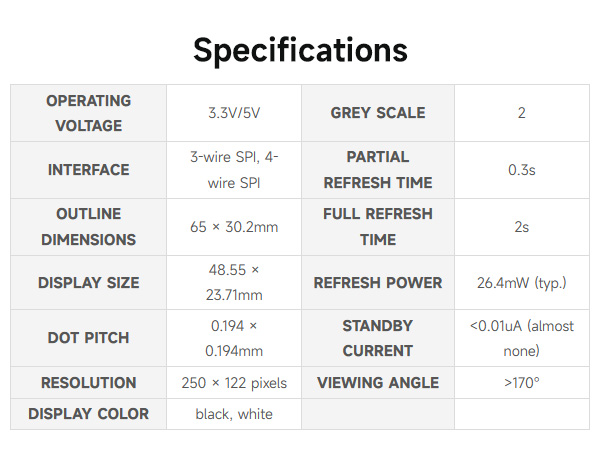Click the Interface label cell
Viewport: 600px width, 450px height.
(89, 170)
